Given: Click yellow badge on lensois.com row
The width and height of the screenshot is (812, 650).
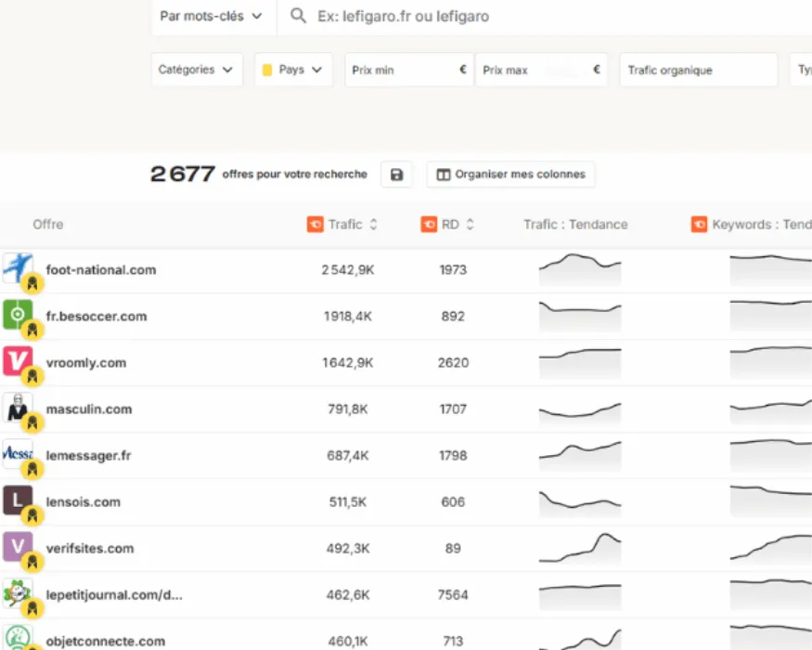Looking at the screenshot, I should (32, 515).
